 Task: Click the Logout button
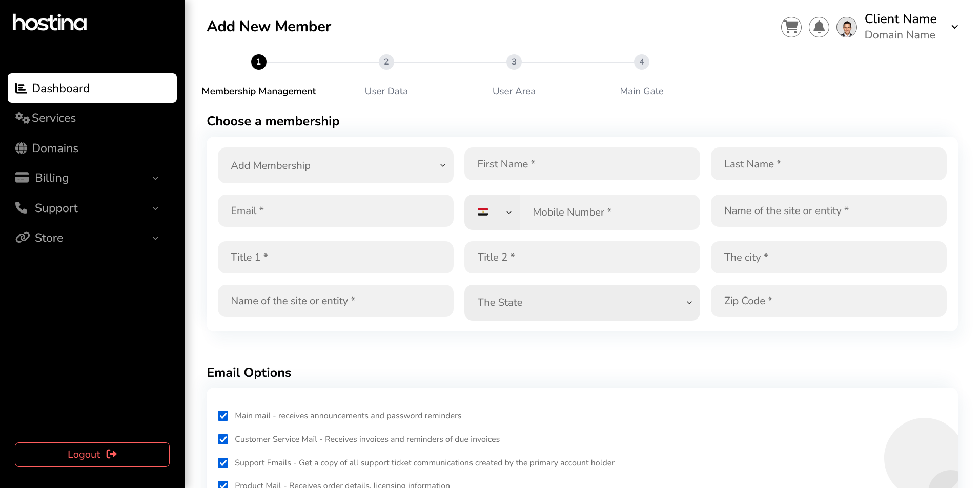[92, 455]
